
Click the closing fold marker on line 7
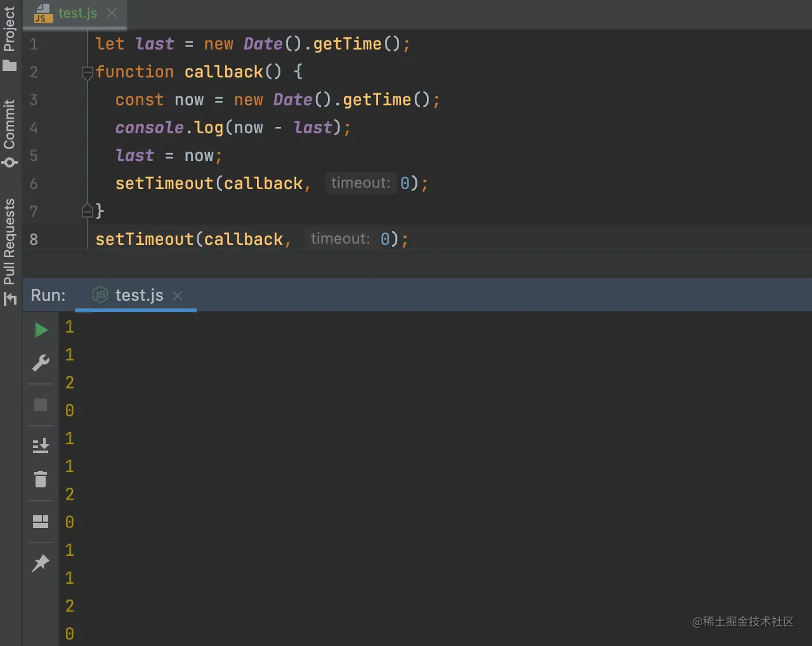pos(88,210)
